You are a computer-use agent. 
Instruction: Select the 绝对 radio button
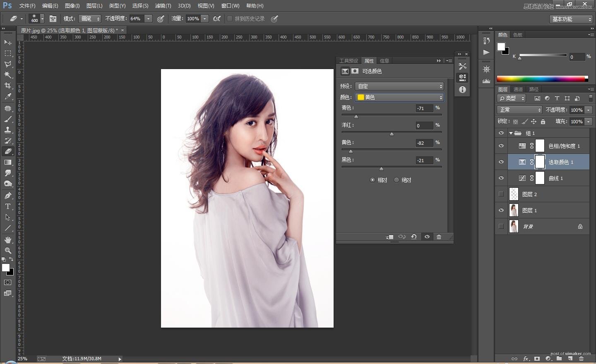click(x=397, y=180)
